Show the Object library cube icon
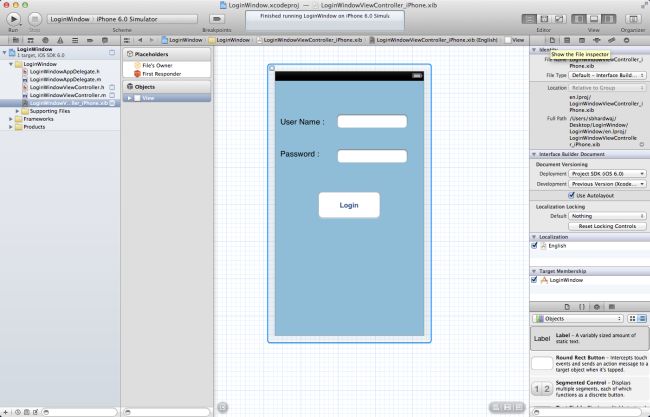The width and height of the screenshot is (650, 417). click(x=597, y=307)
